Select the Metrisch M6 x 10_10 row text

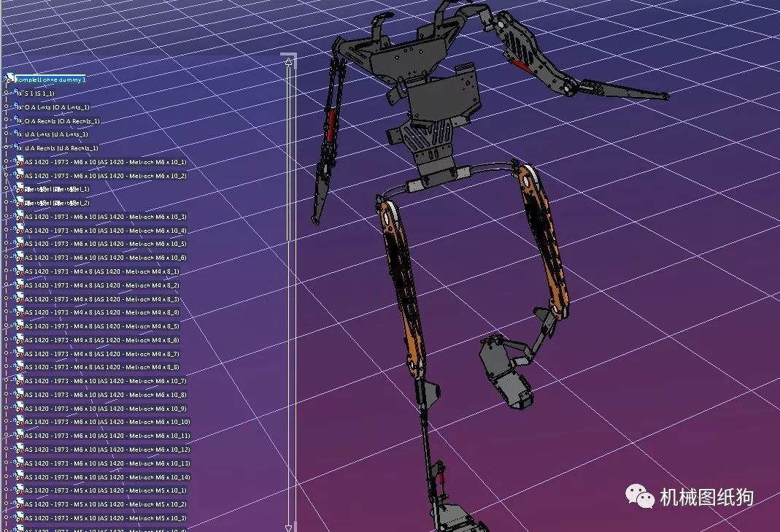click(x=107, y=422)
